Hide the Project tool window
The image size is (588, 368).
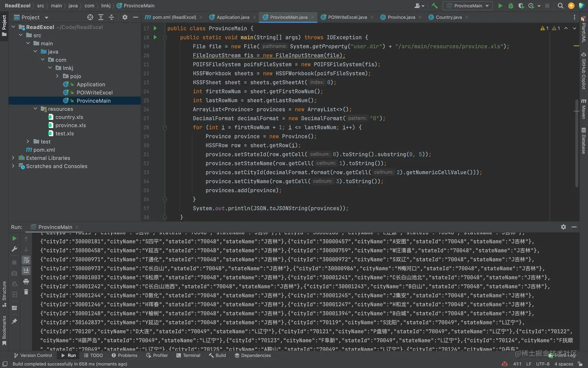point(135,17)
